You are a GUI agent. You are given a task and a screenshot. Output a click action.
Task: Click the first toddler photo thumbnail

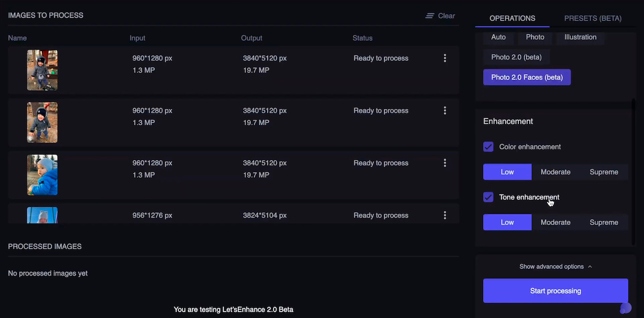coord(42,70)
